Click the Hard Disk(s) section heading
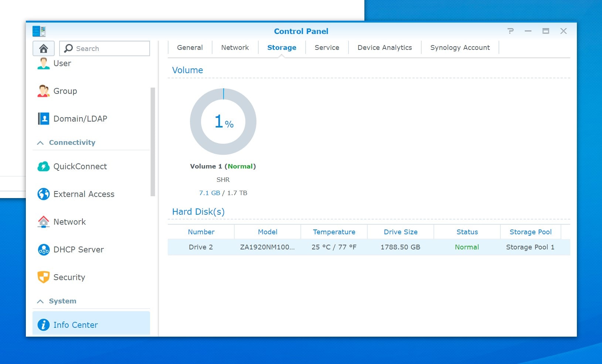 pyautogui.click(x=198, y=212)
